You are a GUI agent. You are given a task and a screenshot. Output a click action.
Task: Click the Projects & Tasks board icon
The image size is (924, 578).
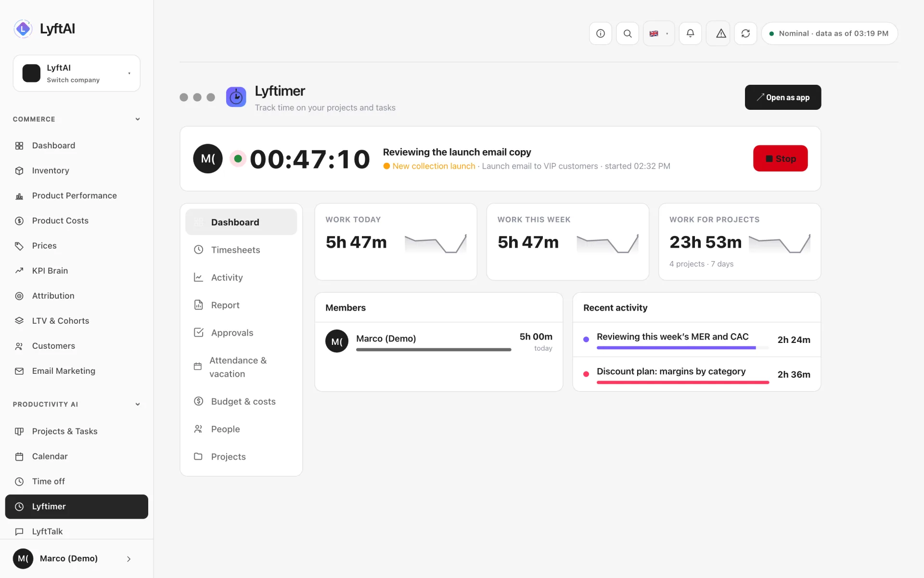pos(19,431)
